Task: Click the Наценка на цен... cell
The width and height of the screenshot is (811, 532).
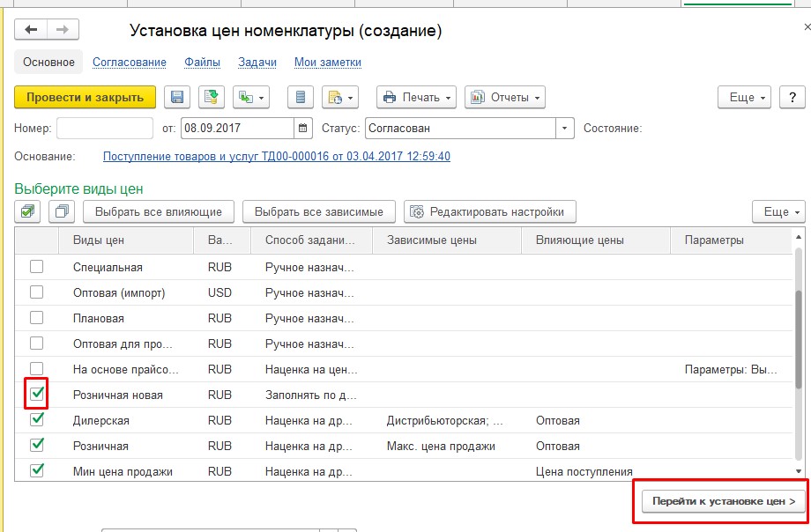Action: 311,369
